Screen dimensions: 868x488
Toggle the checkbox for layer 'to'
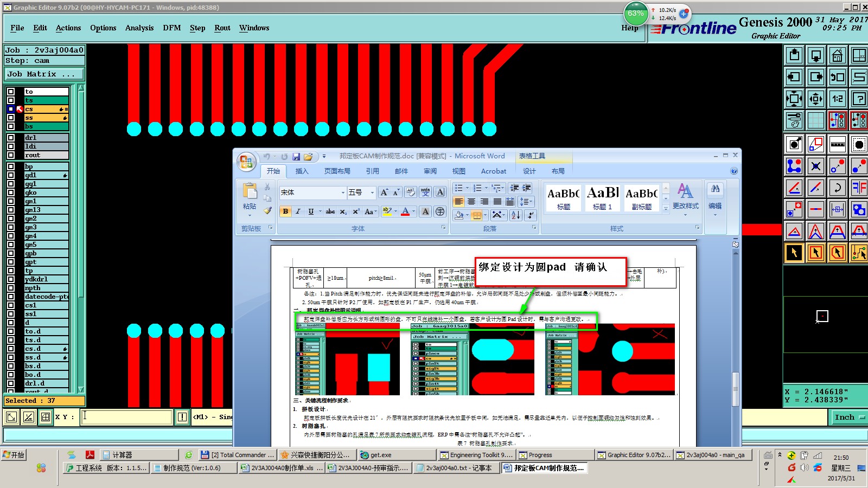click(11, 92)
